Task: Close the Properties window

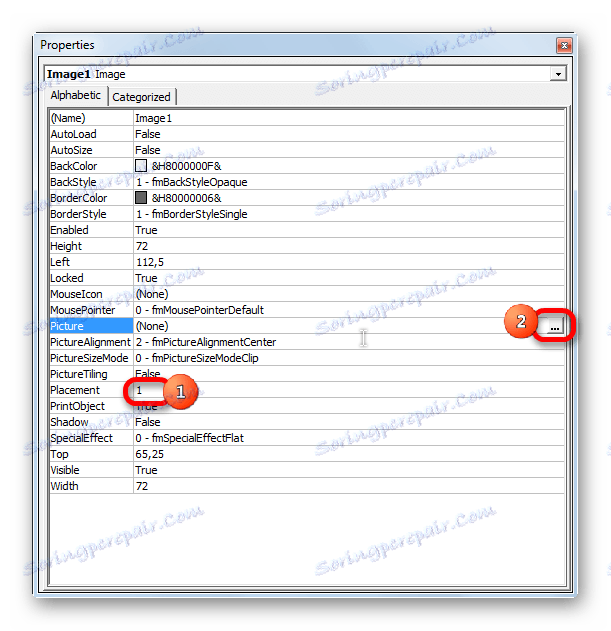Action: point(564,45)
